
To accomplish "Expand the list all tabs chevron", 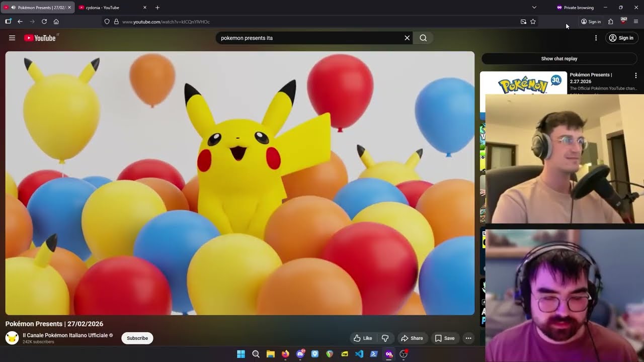I will tap(534, 8).
